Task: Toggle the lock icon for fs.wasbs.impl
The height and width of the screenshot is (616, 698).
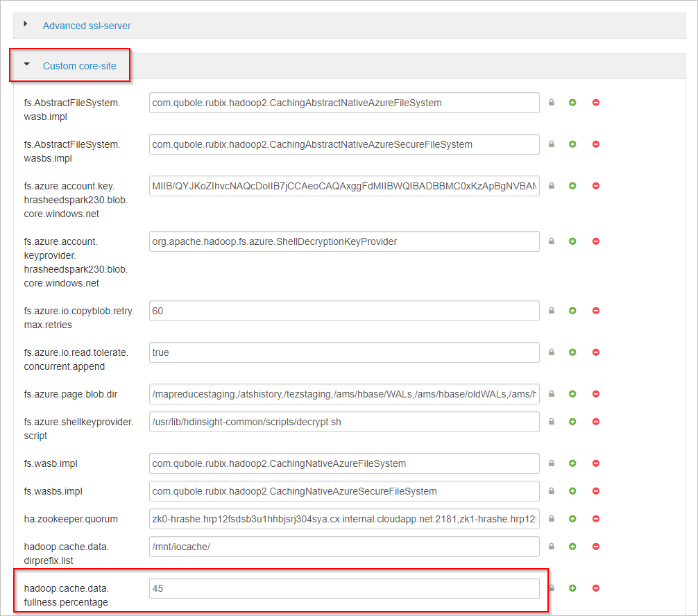Action: click(551, 490)
